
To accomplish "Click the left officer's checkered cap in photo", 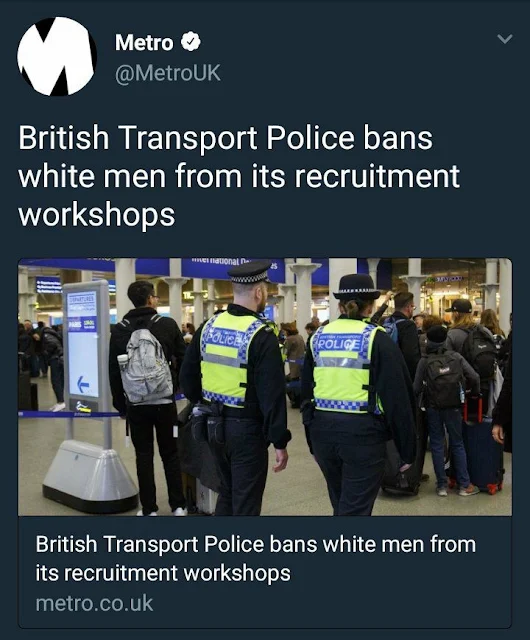I will pos(249,273).
